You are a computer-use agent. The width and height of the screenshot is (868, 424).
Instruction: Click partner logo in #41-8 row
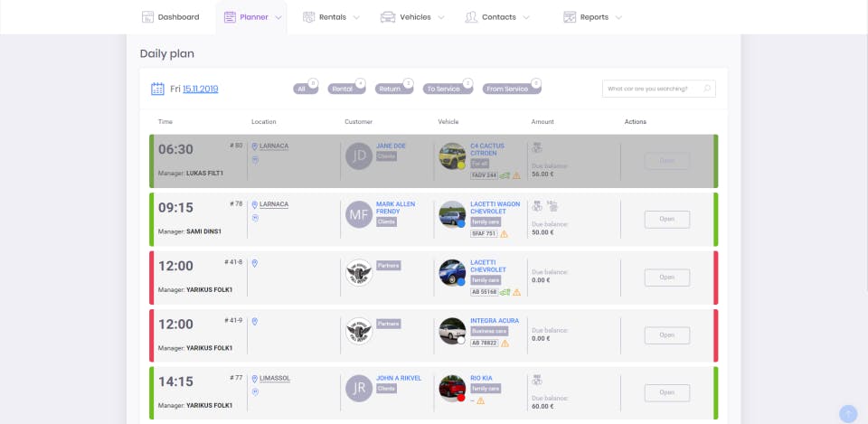pos(359,272)
